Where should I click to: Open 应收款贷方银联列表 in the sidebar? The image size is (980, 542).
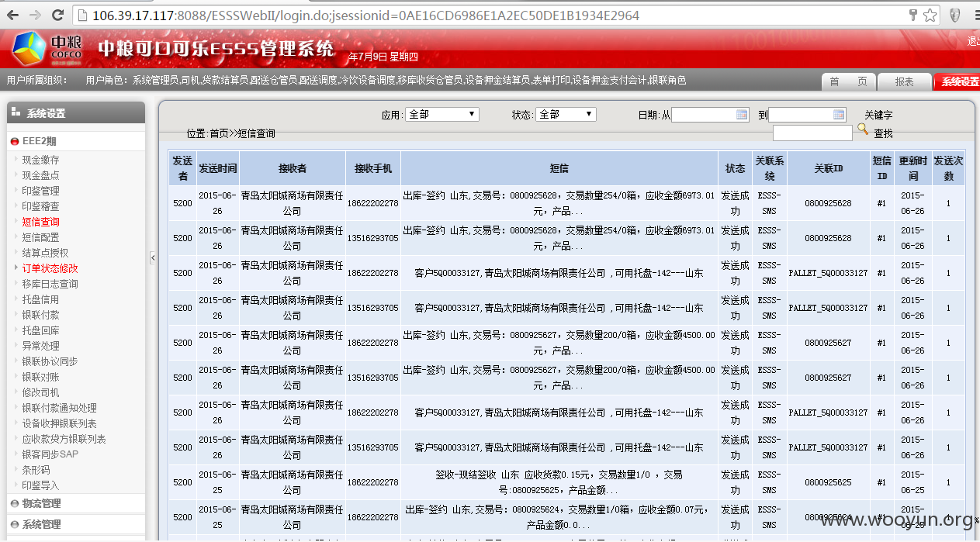pos(64,439)
